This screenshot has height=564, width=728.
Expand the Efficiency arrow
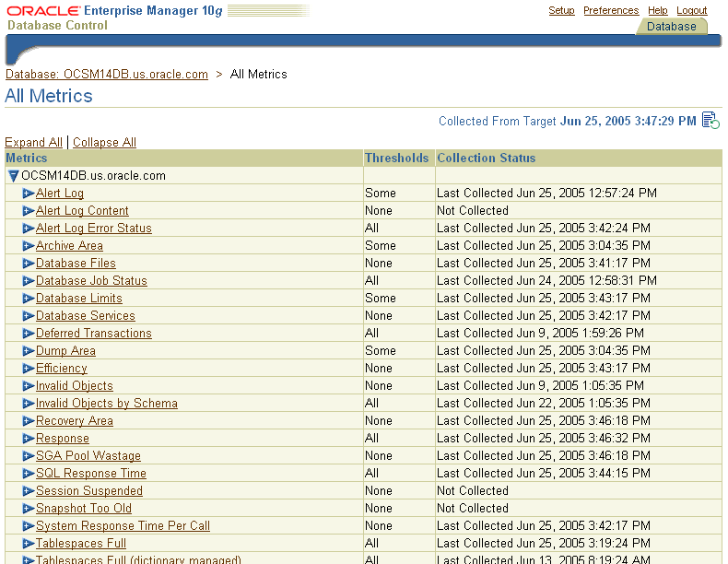29,368
